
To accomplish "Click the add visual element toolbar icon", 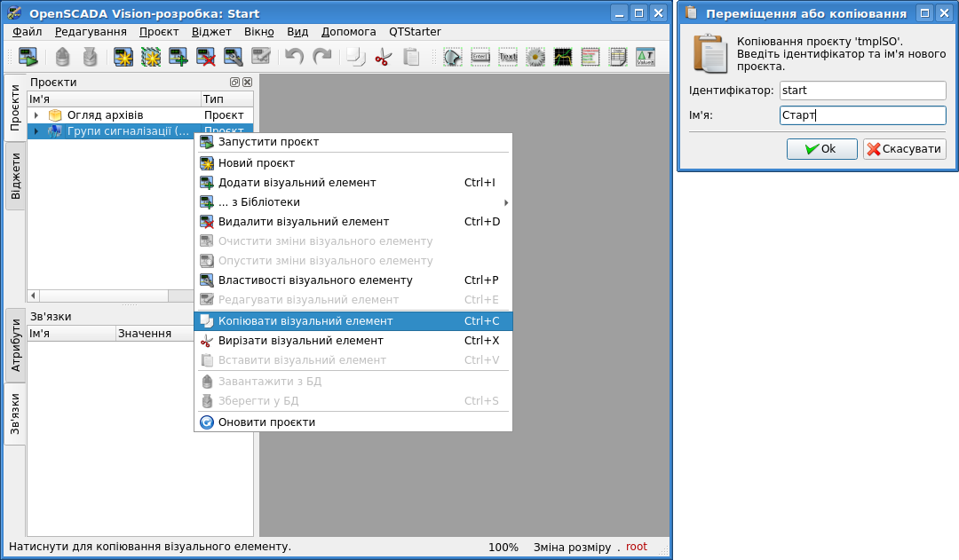I will click(x=178, y=58).
